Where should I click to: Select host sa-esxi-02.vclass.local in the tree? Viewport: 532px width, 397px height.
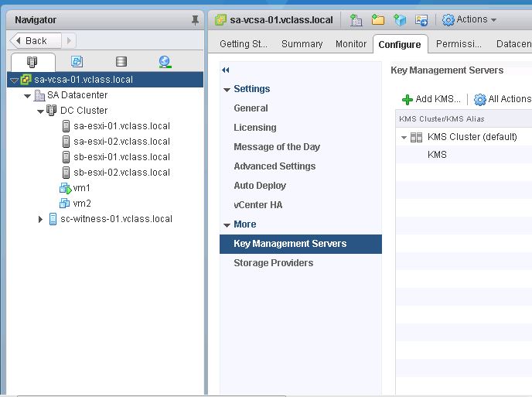[x=121, y=142]
